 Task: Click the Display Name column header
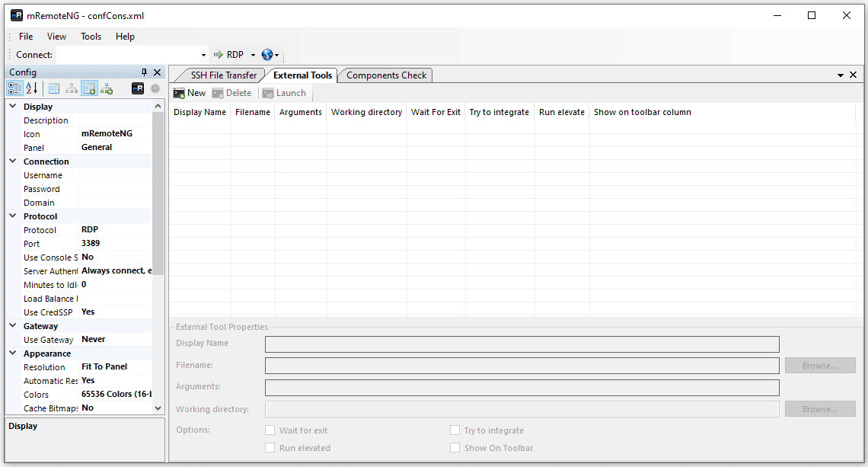pos(199,112)
